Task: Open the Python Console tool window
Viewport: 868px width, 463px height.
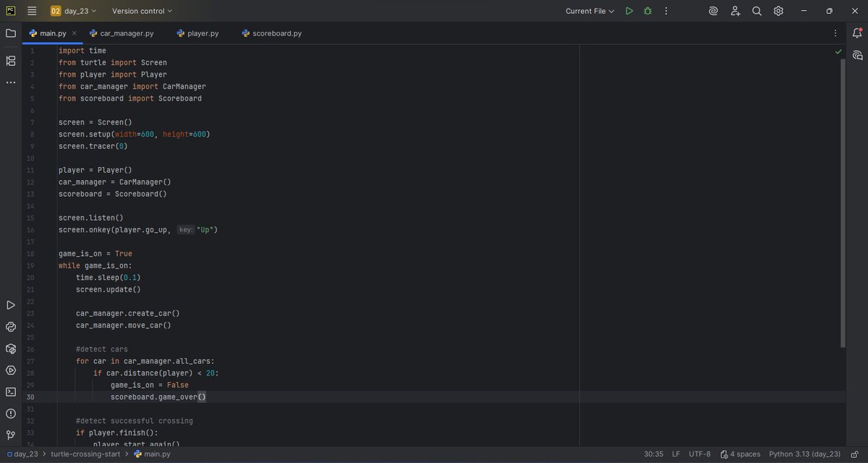Action: (10, 327)
